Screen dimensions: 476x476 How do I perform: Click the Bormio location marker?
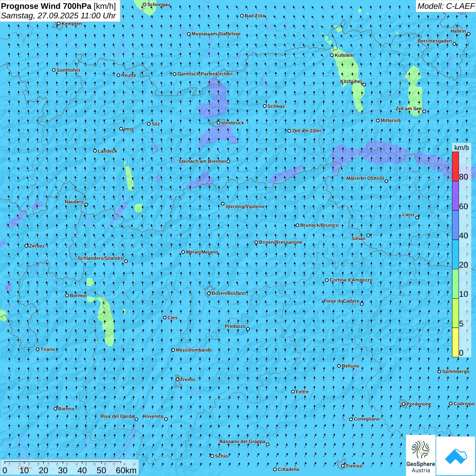67,295
